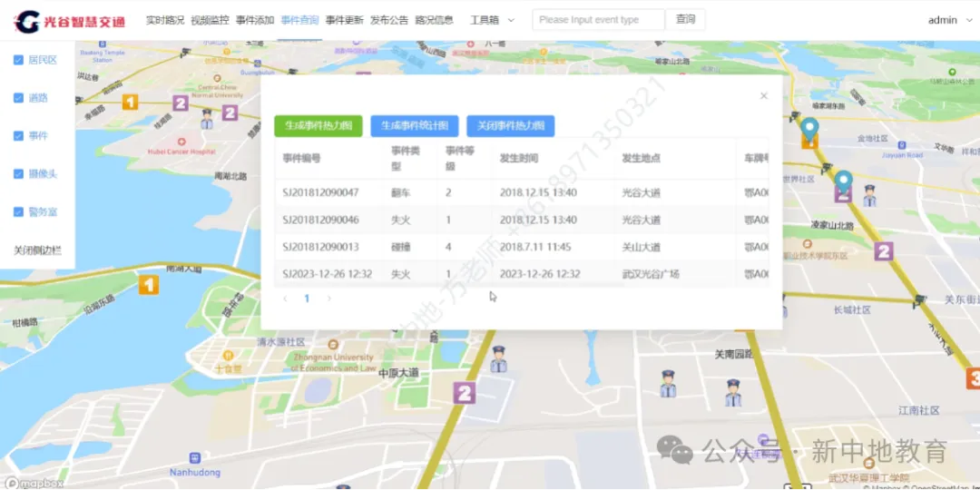Click the Nanhudong station icon
The width and height of the screenshot is (980, 490).
click(x=195, y=458)
